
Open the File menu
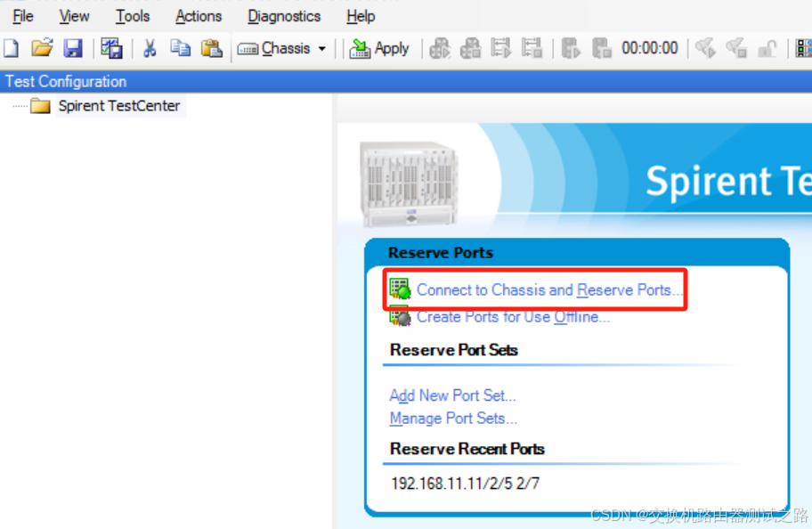coord(23,17)
